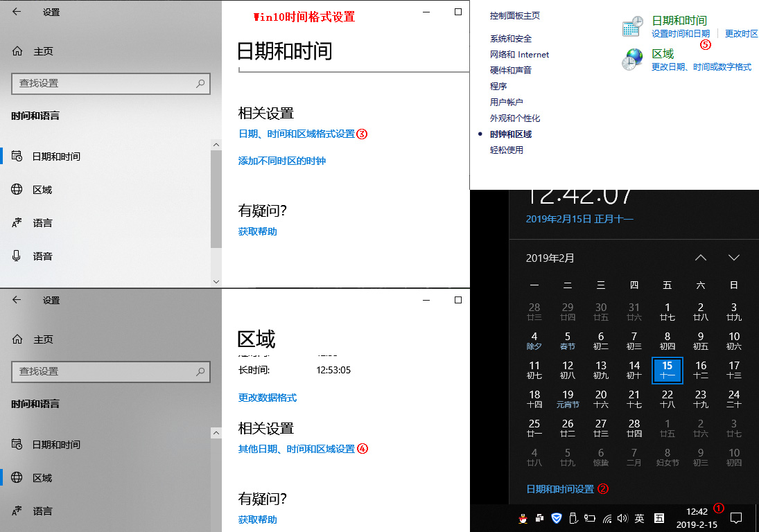Click 2019年2月15日 正月十一 date text
This screenshot has height=532, width=759.
[x=579, y=219]
